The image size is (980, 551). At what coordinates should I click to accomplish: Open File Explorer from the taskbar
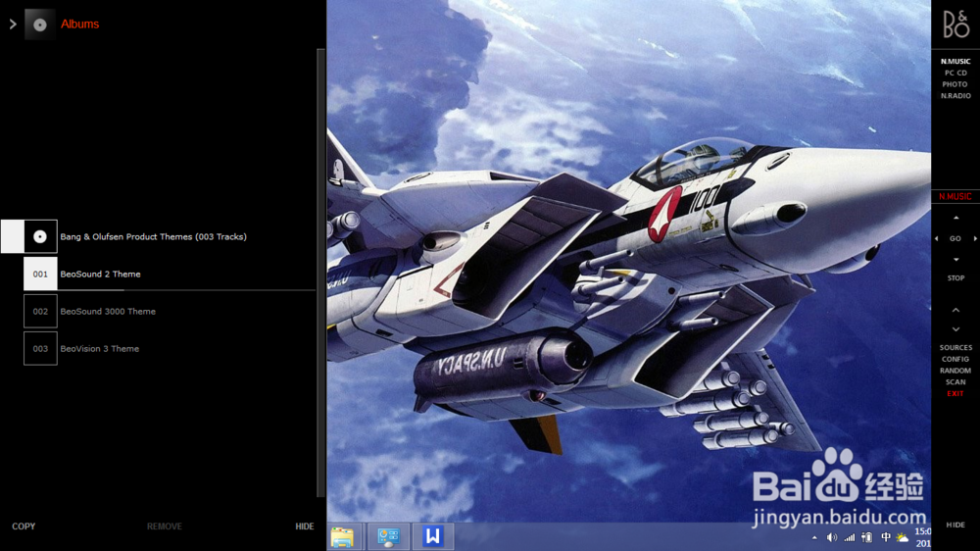[342, 536]
